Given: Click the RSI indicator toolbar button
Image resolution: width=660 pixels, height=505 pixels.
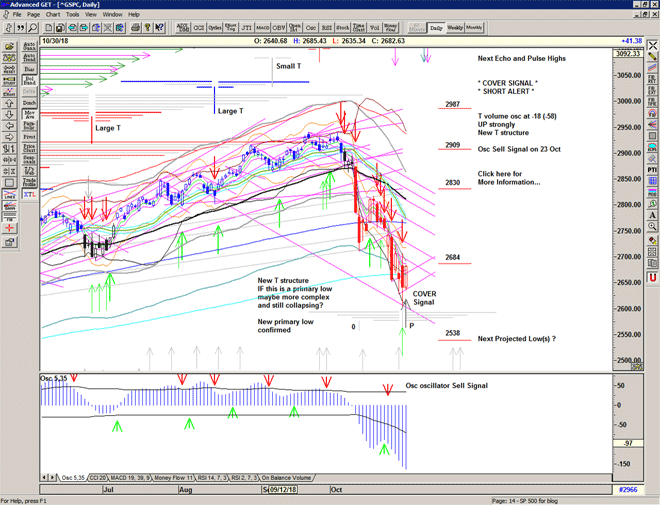Looking at the screenshot, I should 325,28.
